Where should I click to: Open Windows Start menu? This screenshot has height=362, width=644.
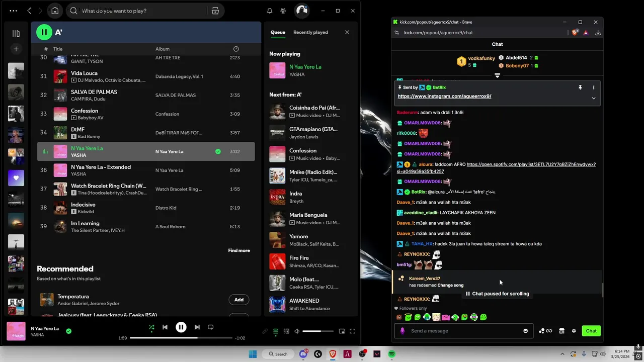(253, 354)
